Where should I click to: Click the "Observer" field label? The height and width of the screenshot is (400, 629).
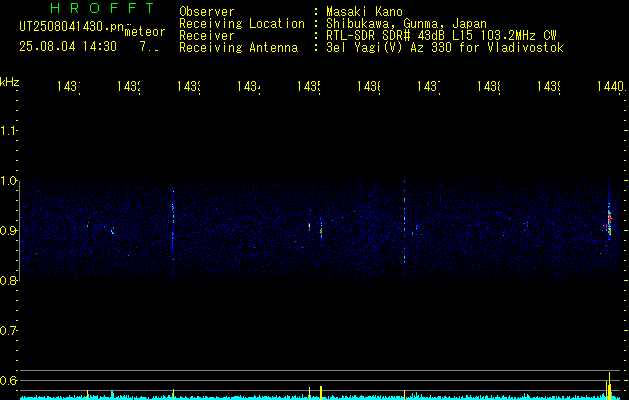(207, 11)
